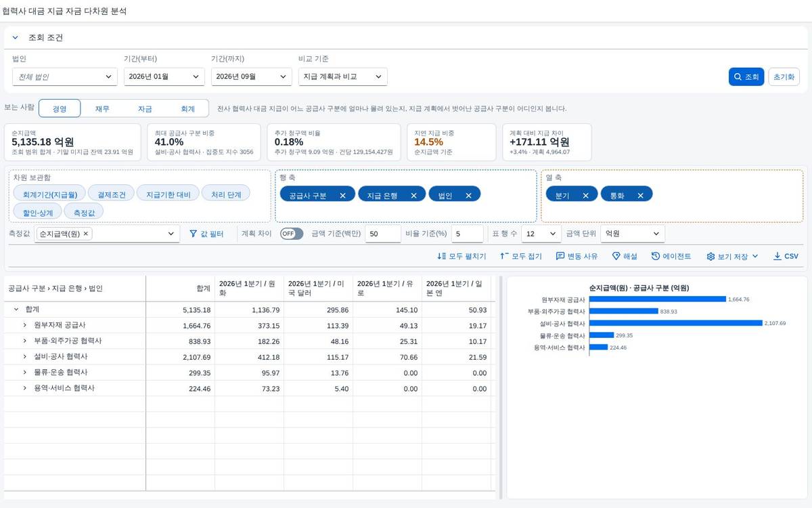This screenshot has height=508, width=812.
Task: Click the 2026년 1분기 / 원화 header
Action: click(x=249, y=289)
